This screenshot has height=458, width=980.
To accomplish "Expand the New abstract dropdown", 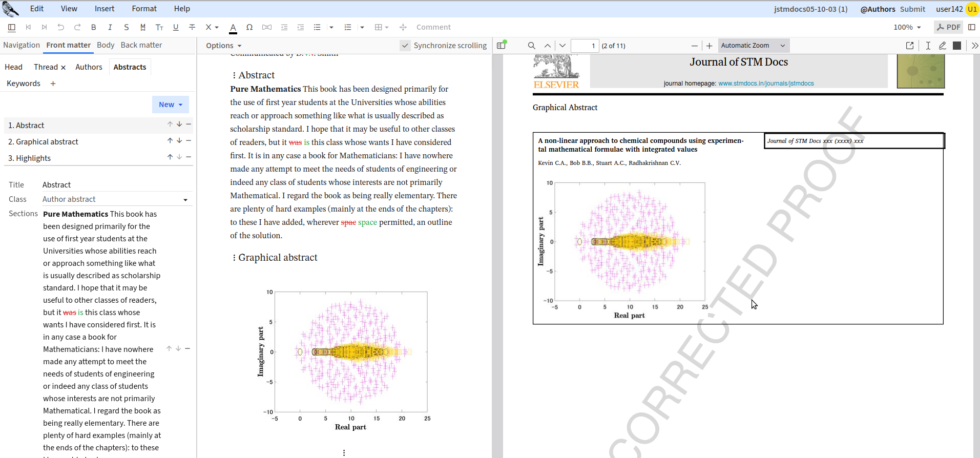I will 170,105.
